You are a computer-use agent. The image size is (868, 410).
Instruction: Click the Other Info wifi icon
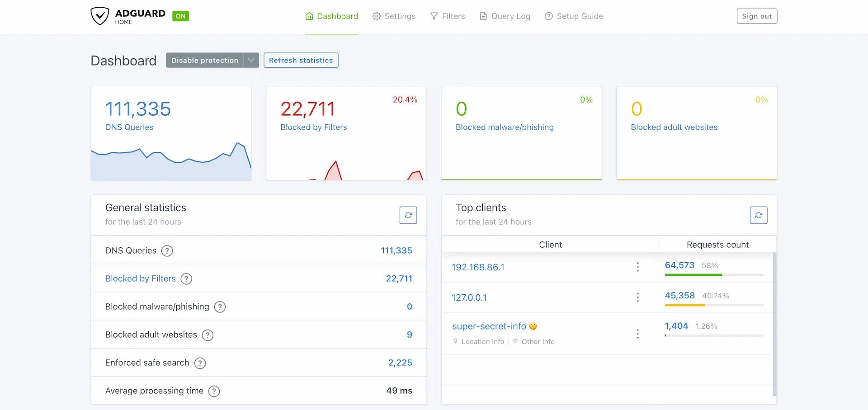pyautogui.click(x=515, y=342)
